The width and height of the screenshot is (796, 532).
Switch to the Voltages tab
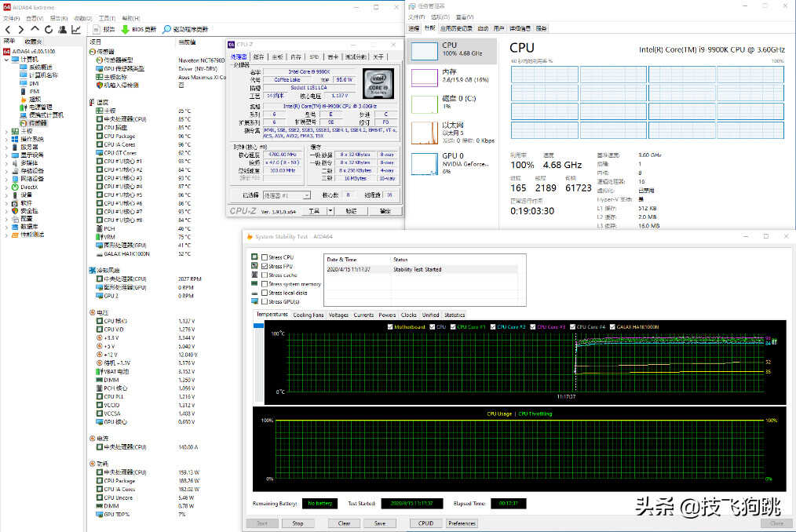pos(338,315)
